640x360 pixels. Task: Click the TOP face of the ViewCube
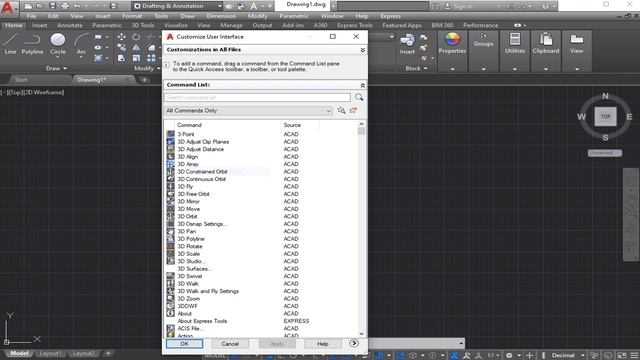(605, 116)
